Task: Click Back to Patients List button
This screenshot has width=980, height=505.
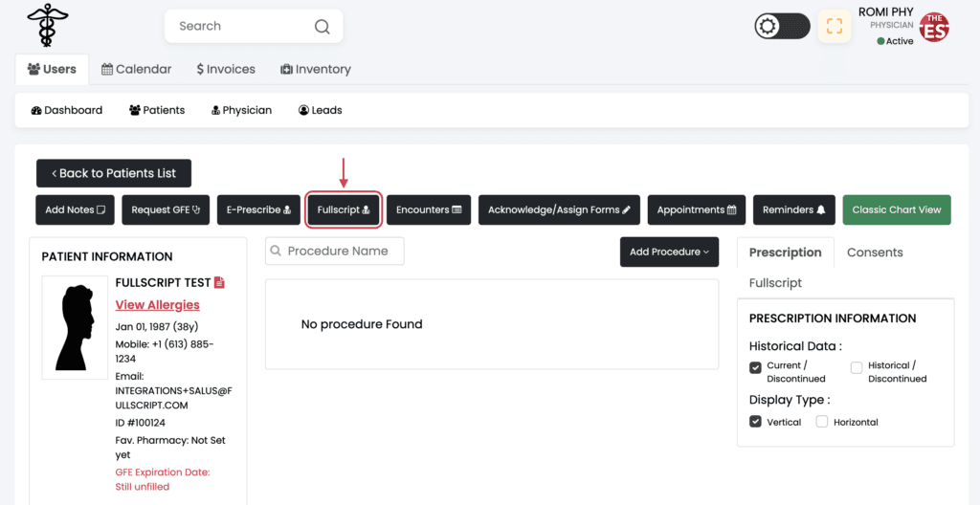Action: (x=114, y=173)
